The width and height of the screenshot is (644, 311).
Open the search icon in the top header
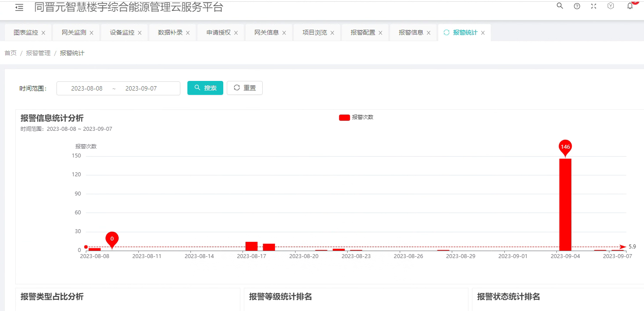coord(560,6)
